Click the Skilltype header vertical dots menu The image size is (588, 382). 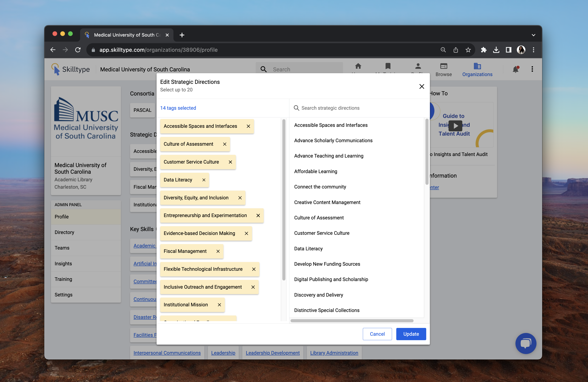(x=532, y=69)
